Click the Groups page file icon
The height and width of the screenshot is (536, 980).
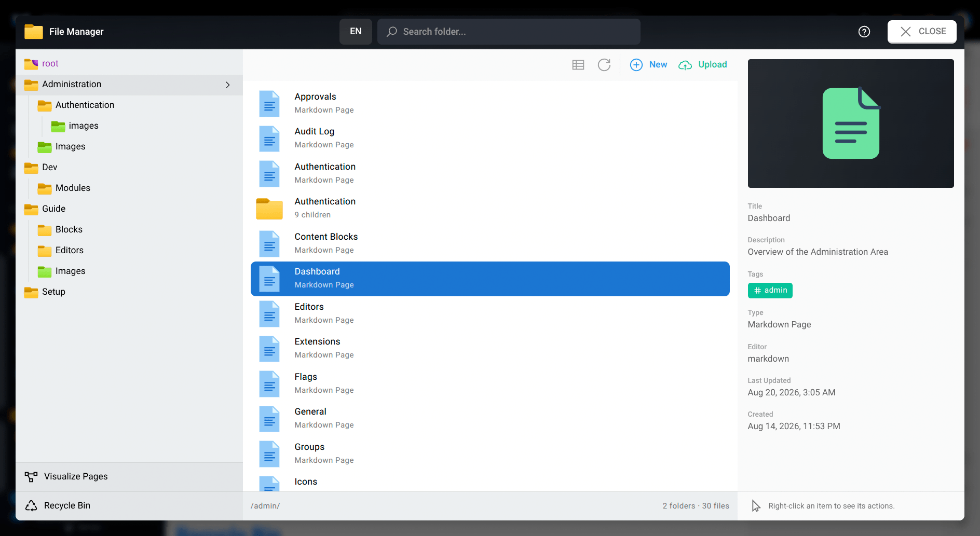coord(269,453)
